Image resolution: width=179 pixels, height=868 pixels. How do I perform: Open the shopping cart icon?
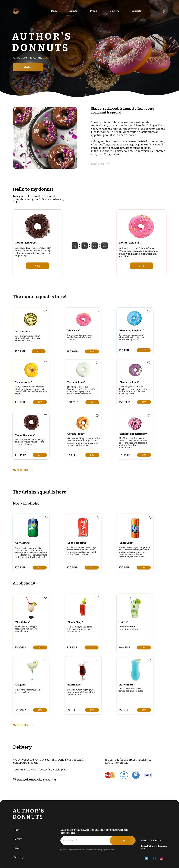pyautogui.click(x=164, y=11)
